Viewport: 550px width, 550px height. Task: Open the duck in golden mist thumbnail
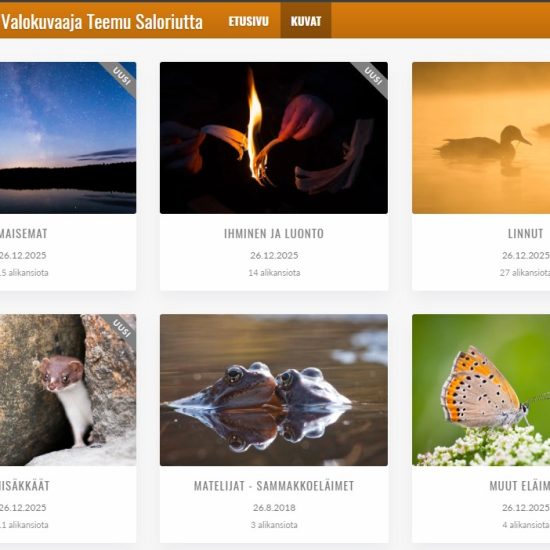pyautogui.click(x=481, y=138)
